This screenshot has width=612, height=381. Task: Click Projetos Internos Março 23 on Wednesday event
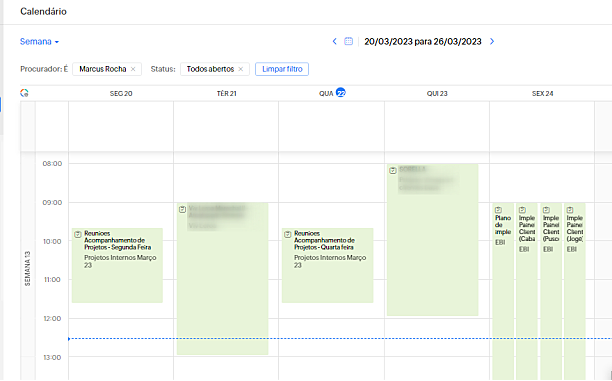tap(330, 261)
